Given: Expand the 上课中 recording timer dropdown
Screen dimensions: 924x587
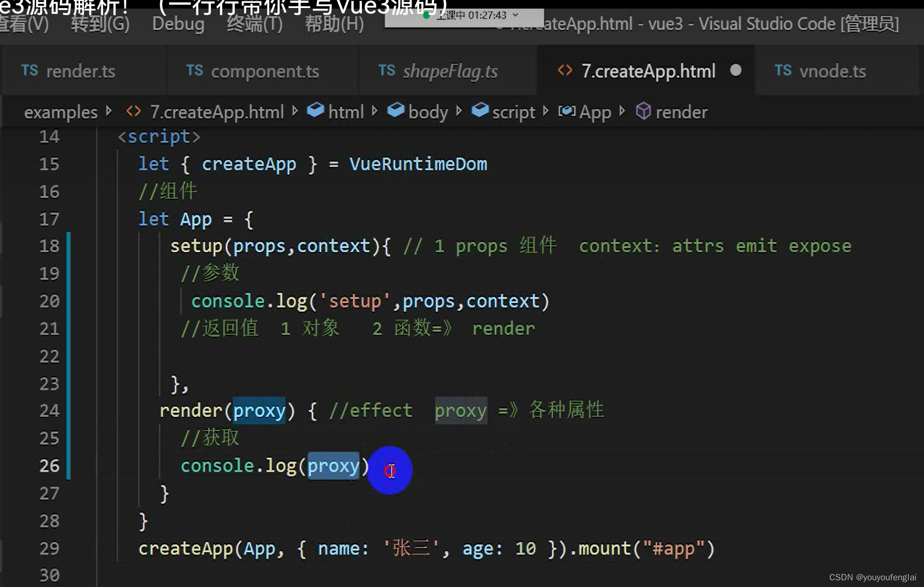Looking at the screenshot, I should pyautogui.click(x=516, y=15).
